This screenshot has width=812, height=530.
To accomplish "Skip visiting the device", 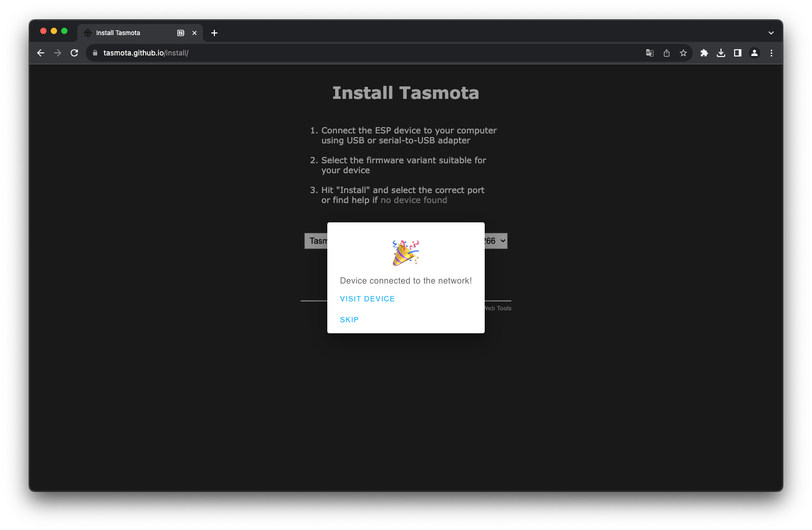I will pos(349,320).
